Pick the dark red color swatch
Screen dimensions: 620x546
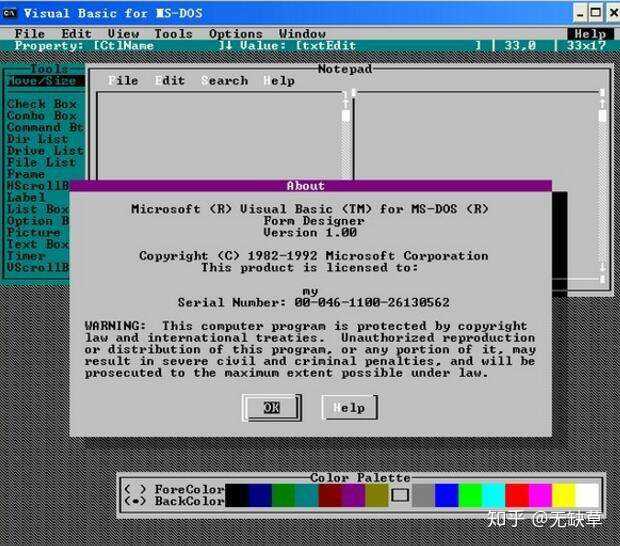(330, 495)
